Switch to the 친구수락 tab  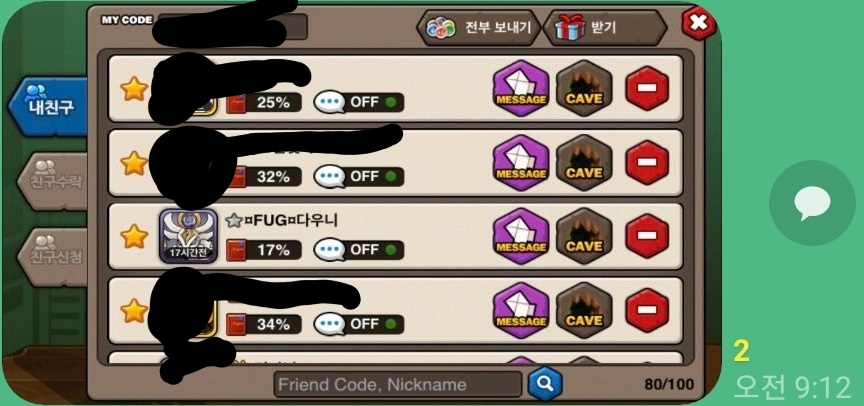[52, 181]
